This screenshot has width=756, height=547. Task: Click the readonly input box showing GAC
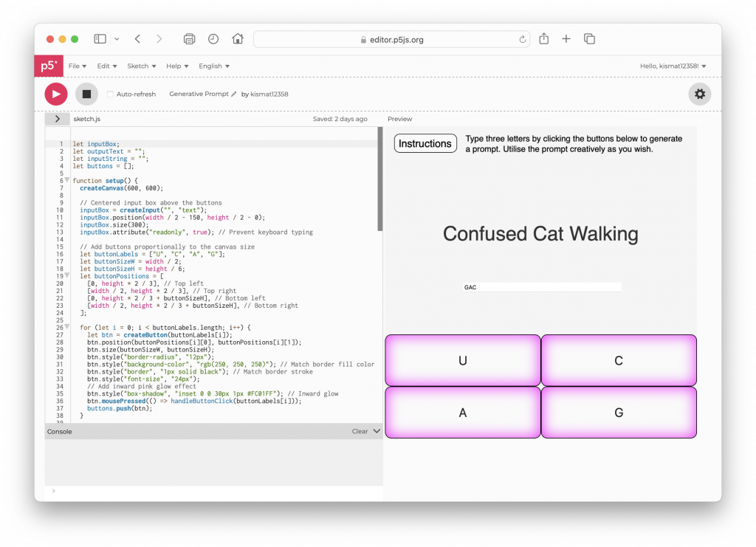[x=542, y=287]
